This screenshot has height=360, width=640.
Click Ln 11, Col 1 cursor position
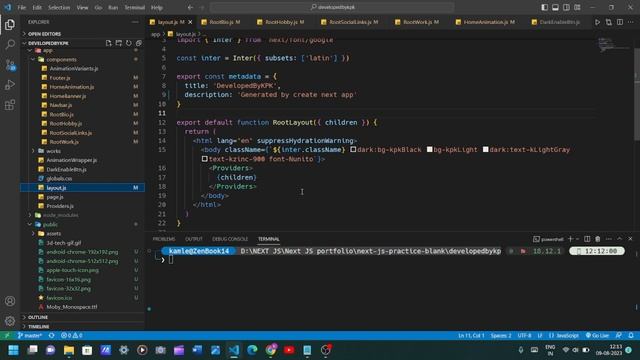click(471, 336)
